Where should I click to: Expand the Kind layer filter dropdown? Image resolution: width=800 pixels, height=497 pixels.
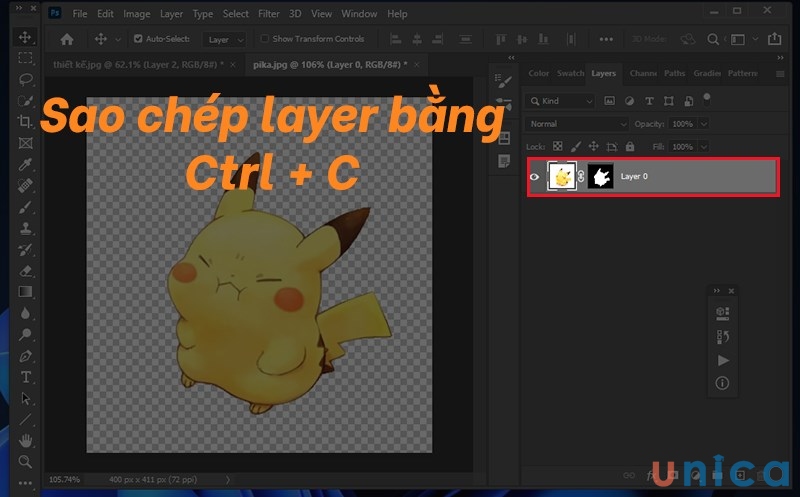[561, 101]
